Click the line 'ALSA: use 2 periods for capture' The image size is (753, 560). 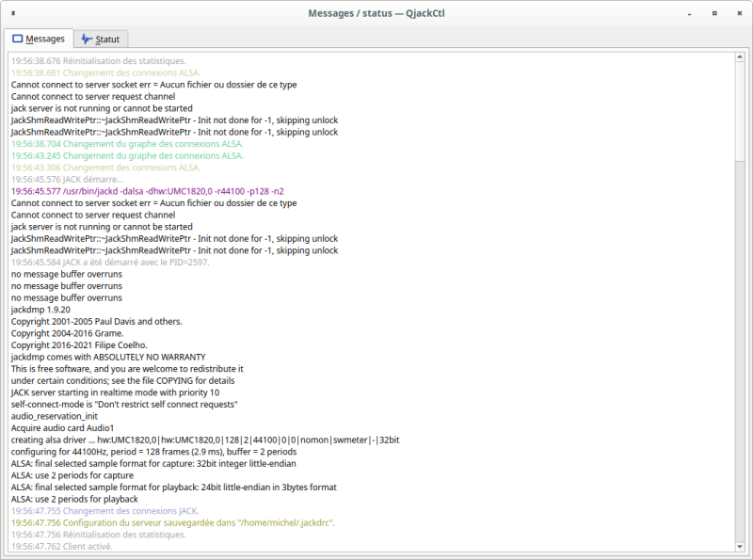pyautogui.click(x=72, y=475)
